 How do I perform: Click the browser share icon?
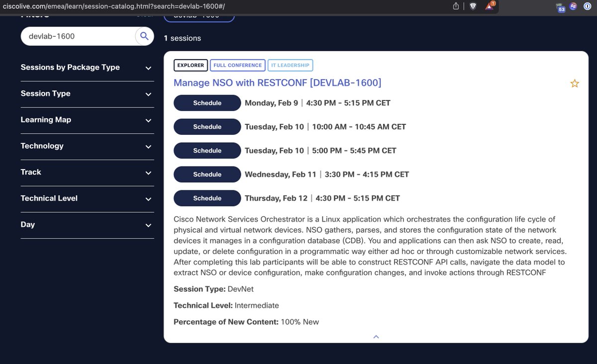click(x=456, y=6)
